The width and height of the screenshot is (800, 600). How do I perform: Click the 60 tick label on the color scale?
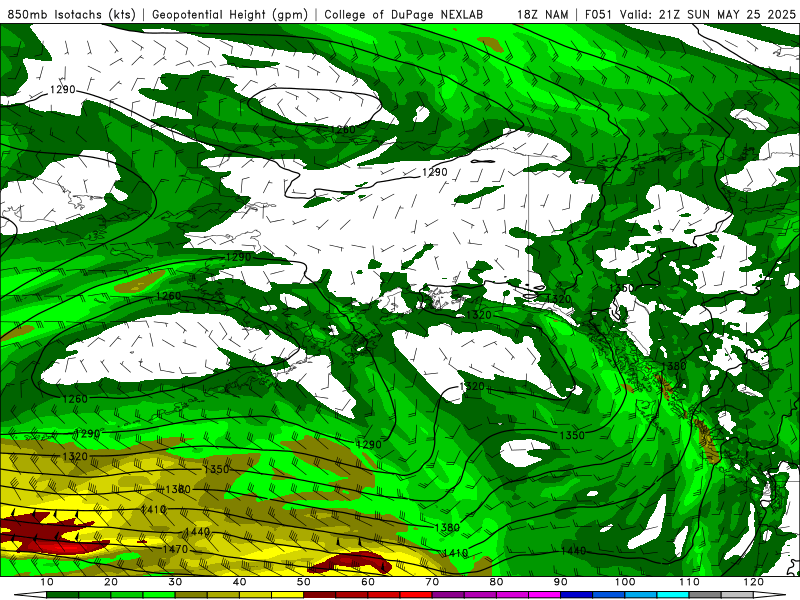[x=368, y=582]
